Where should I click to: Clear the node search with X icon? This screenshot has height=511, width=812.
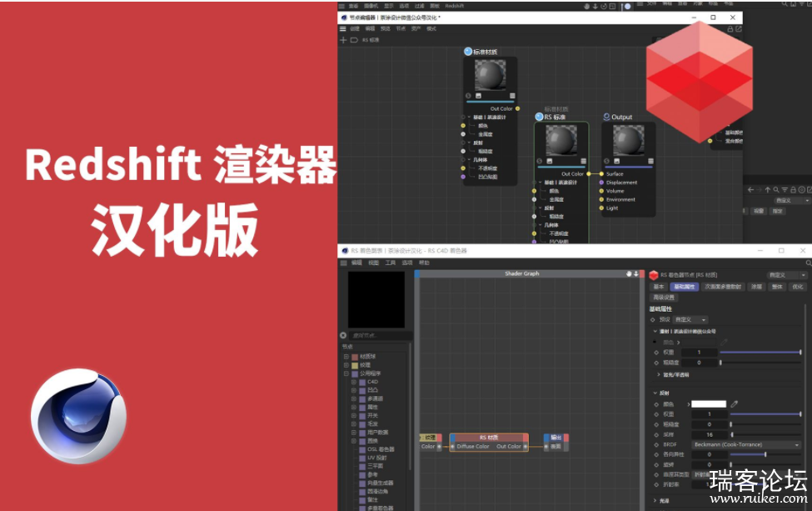point(343,335)
